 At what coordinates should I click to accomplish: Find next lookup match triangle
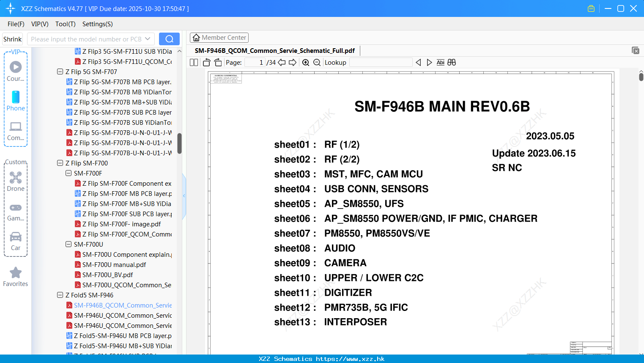click(429, 63)
